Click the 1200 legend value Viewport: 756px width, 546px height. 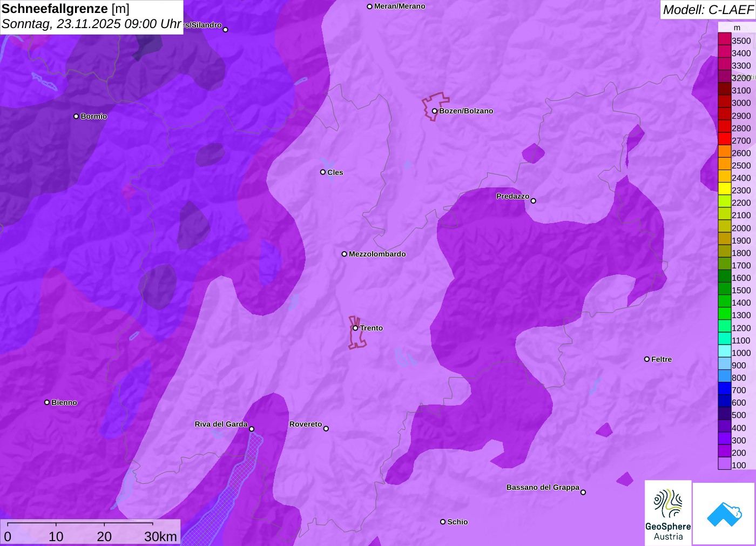(x=741, y=328)
